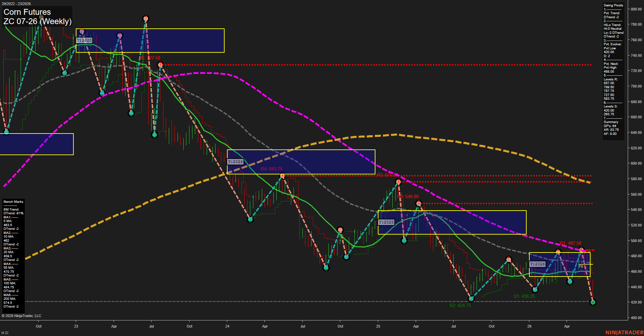644x336 pixels.
Task: Click "BM Trend:" in Bench Marks panel
Action: pyautogui.click(x=11, y=210)
